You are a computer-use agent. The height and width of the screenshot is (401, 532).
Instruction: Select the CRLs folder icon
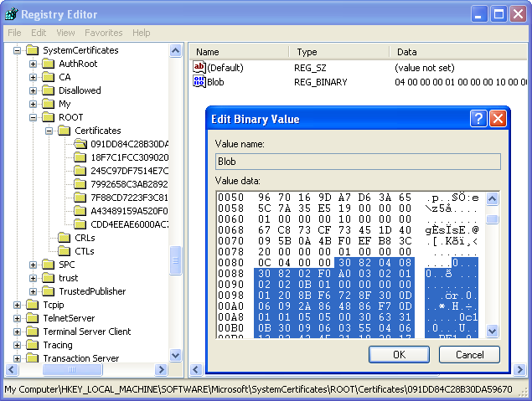pyautogui.click(x=65, y=238)
